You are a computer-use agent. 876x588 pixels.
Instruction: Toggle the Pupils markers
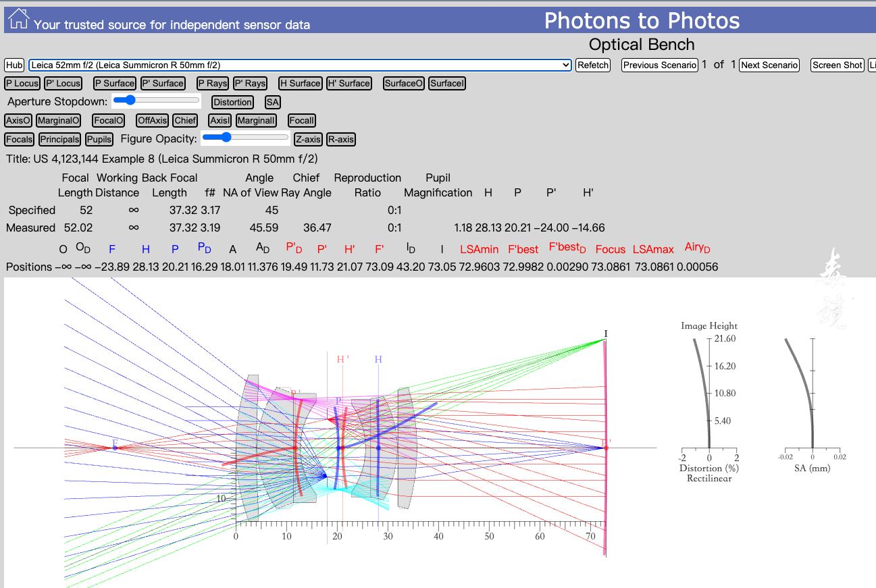[x=99, y=140]
